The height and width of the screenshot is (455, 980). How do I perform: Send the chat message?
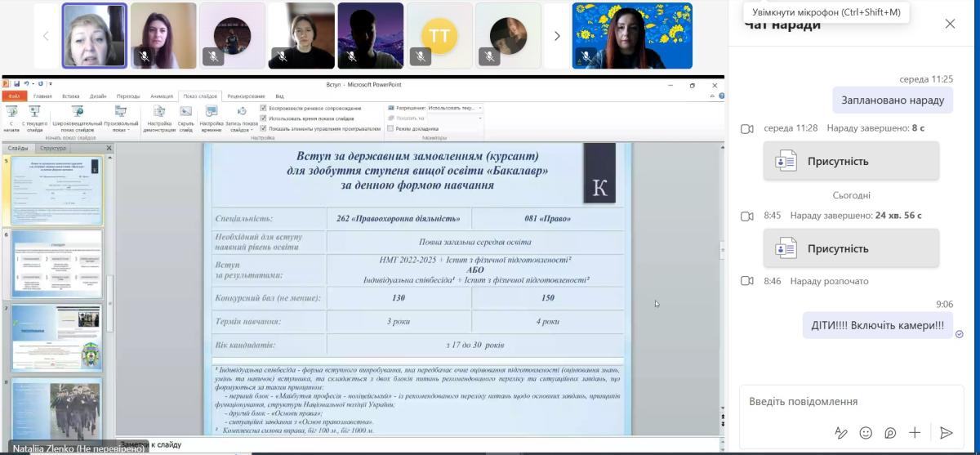point(946,433)
